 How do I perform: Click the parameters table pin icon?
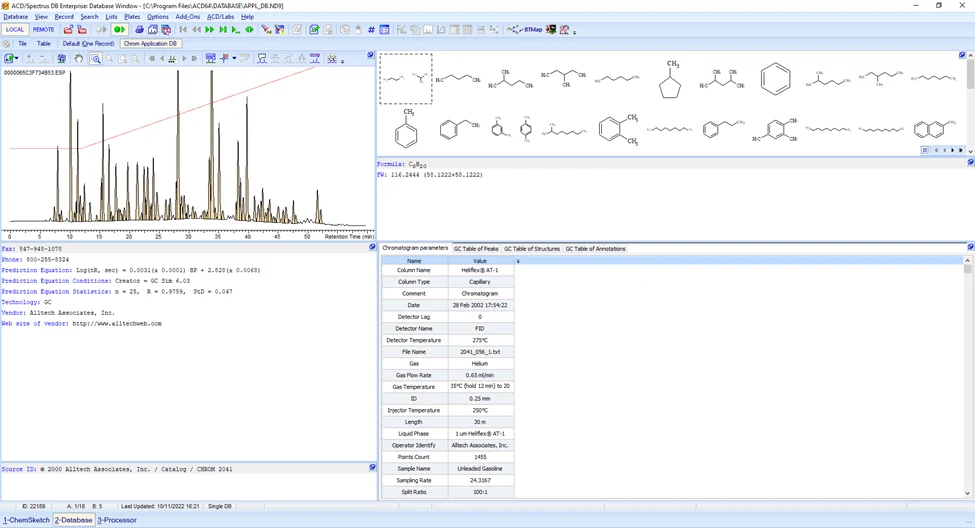970,247
